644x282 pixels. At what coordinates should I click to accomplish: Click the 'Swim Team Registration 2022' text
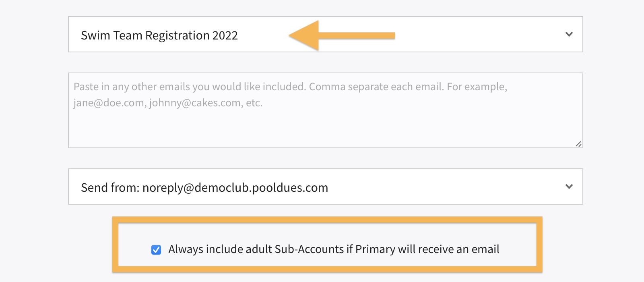coord(159,35)
